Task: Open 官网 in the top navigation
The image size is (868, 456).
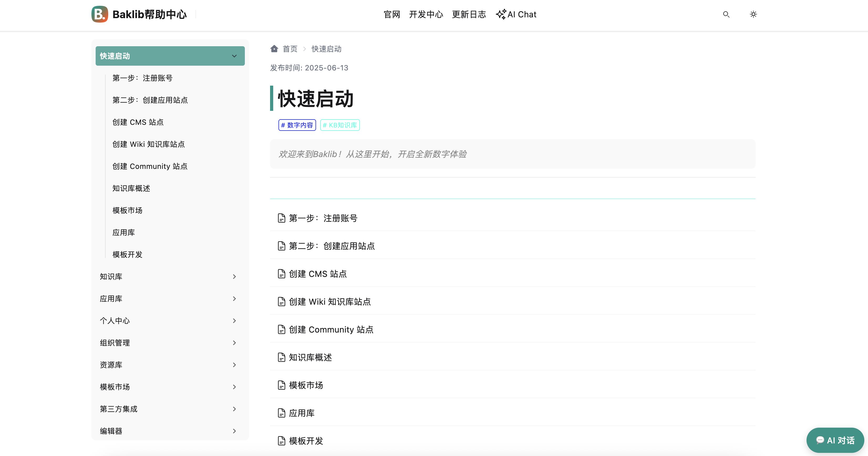Action: [392, 14]
